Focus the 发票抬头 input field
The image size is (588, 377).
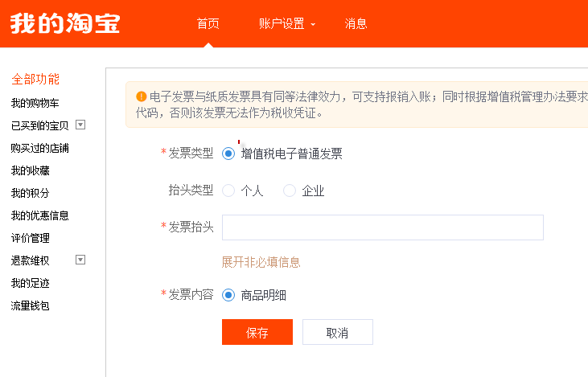(383, 227)
